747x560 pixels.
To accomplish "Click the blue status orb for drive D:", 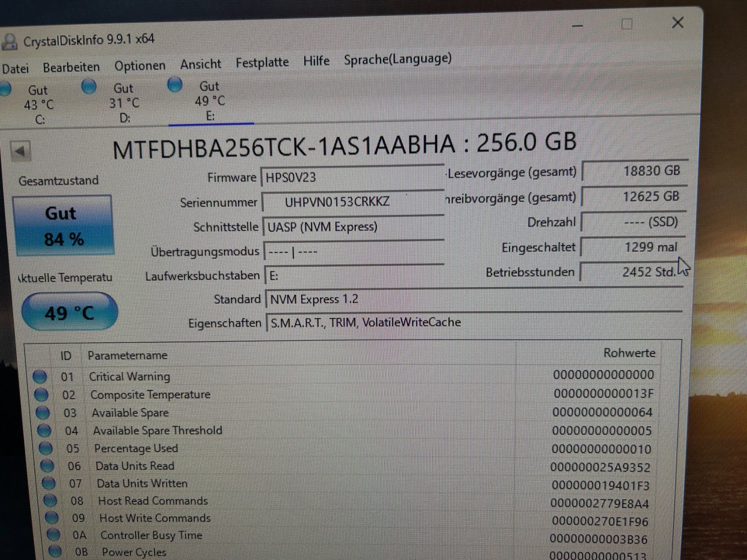I will pos(89,87).
